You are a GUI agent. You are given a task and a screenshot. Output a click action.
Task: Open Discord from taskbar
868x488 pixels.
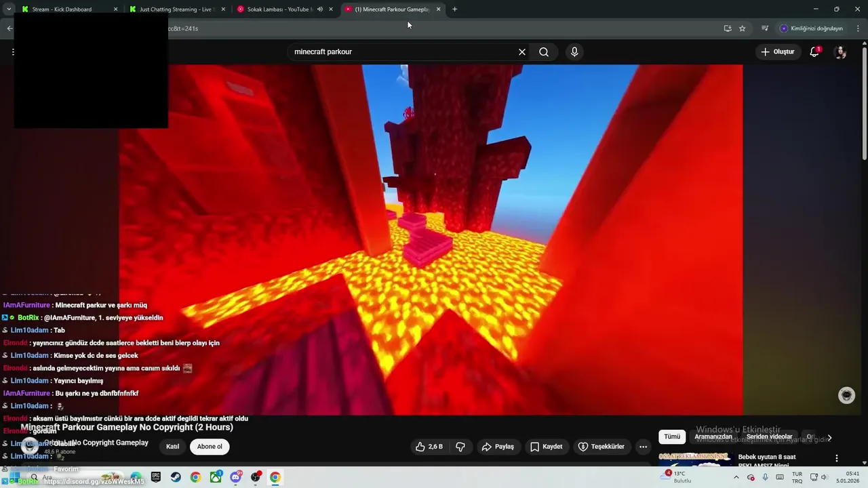tap(235, 477)
